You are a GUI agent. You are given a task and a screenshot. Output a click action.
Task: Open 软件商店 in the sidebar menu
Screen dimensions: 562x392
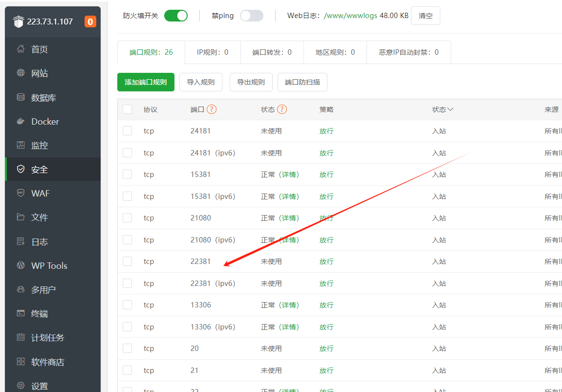pos(53,362)
